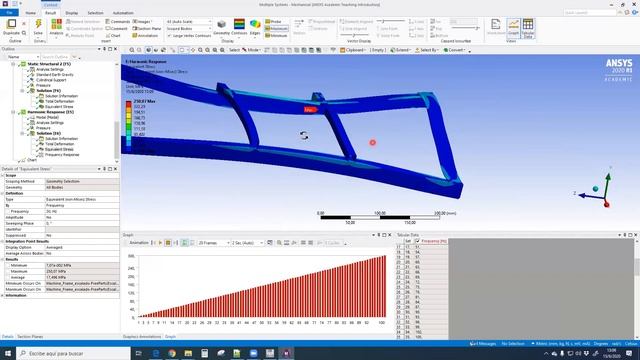The height and width of the screenshot is (360, 640).
Task: Open Chrome from the taskbar
Action: (172, 353)
